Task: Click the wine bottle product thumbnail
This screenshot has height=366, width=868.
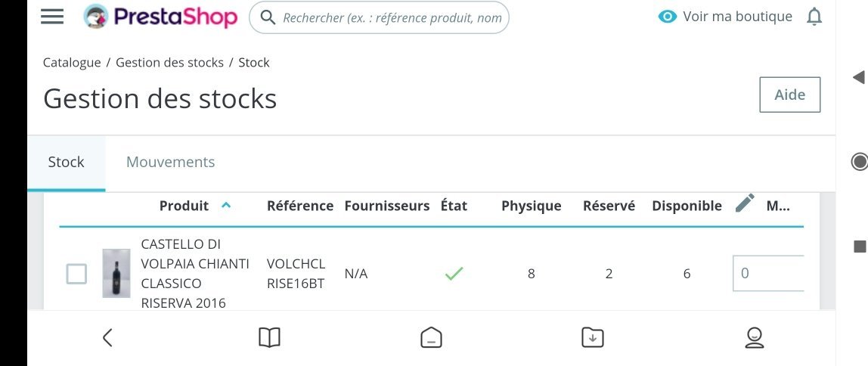Action: [x=116, y=273]
